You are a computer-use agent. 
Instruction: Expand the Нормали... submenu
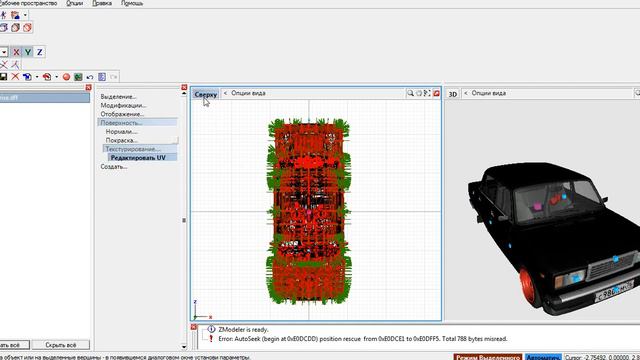point(121,132)
